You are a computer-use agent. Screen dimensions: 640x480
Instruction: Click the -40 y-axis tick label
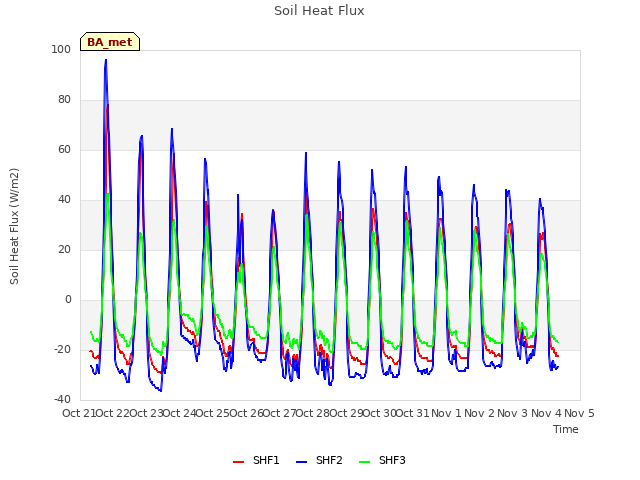(62, 399)
